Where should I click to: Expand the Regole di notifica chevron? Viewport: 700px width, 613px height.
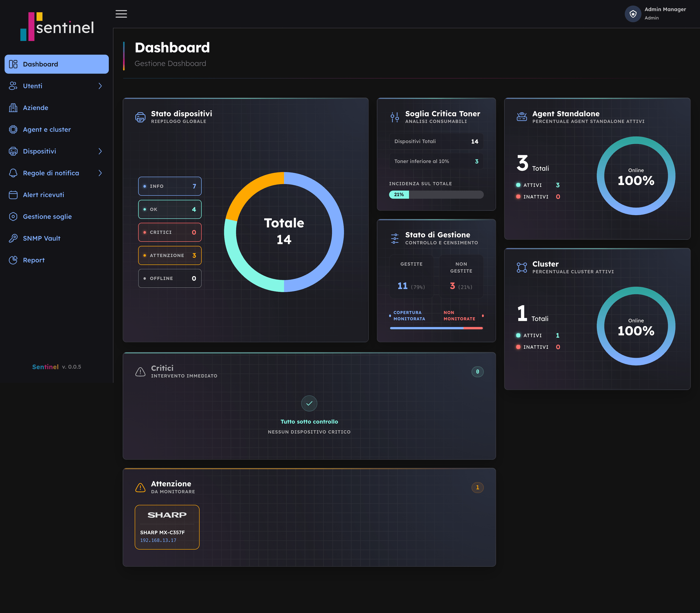100,173
